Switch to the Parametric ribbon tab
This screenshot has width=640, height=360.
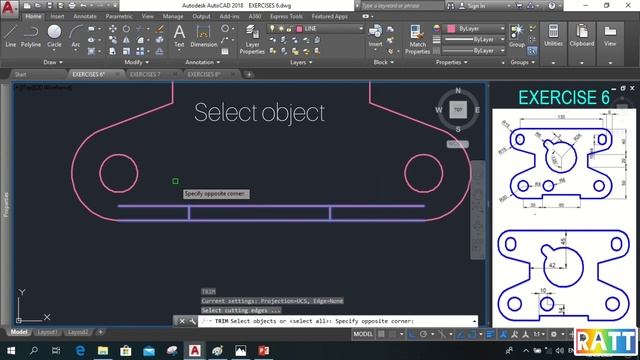(x=119, y=16)
